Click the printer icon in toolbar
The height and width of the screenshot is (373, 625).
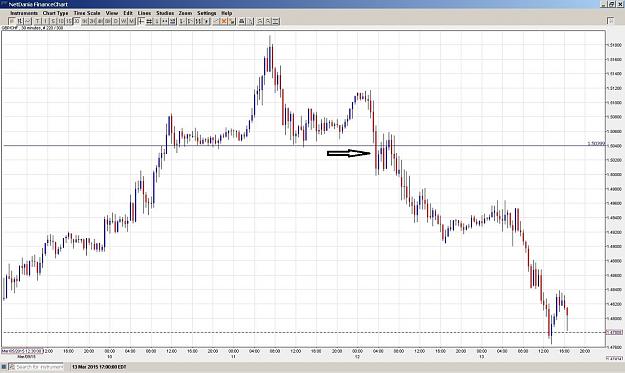(x=242, y=21)
